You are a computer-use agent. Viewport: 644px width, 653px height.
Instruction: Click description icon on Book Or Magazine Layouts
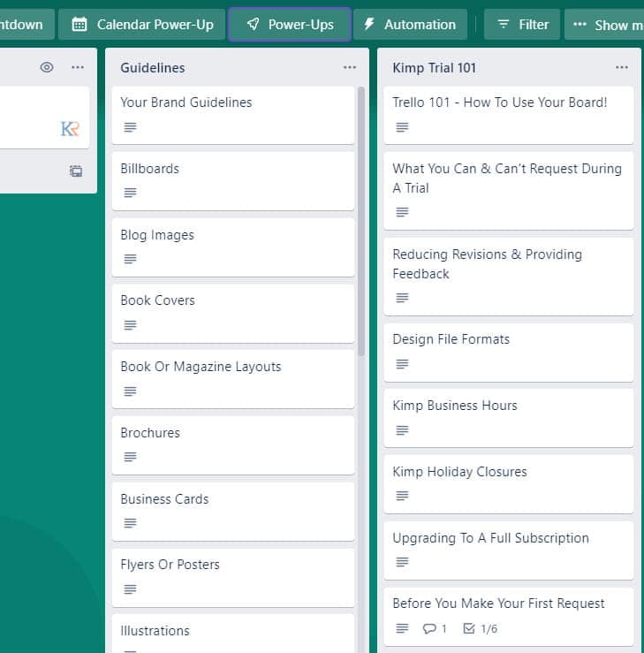coord(130,391)
